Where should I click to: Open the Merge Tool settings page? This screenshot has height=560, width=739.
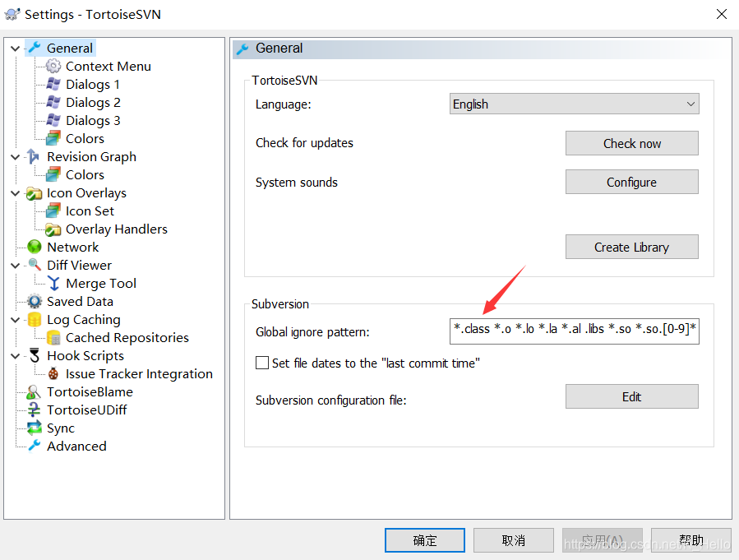[101, 284]
